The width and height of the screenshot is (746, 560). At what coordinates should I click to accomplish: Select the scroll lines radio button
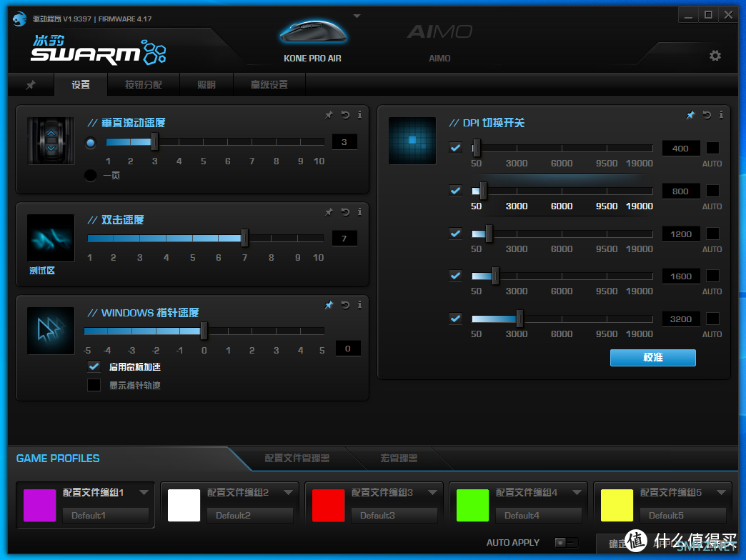click(x=91, y=143)
